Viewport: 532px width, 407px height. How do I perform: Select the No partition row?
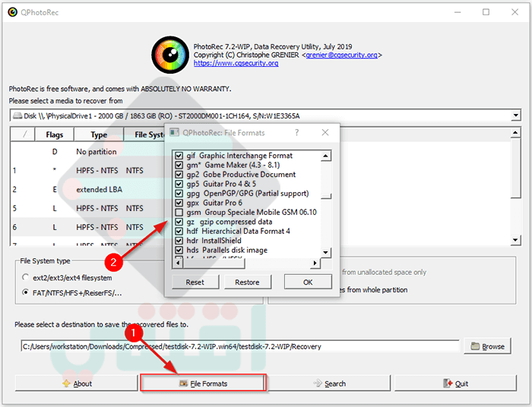coord(87,151)
